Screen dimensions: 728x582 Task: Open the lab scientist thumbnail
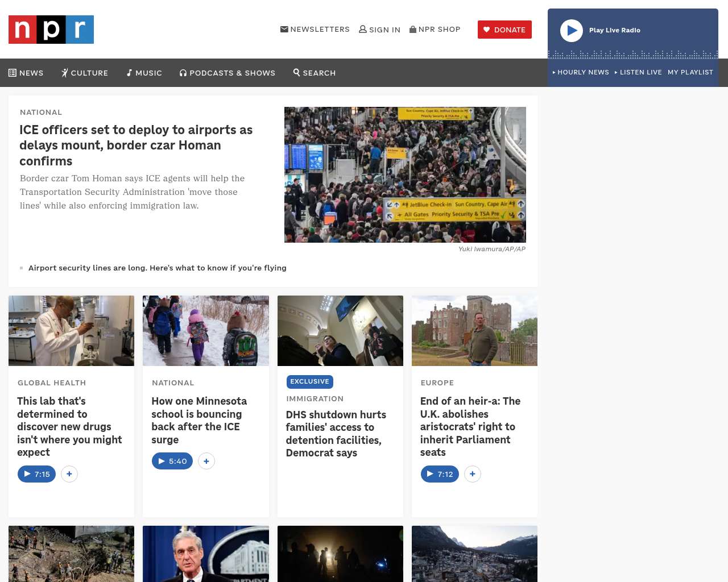[x=71, y=331]
